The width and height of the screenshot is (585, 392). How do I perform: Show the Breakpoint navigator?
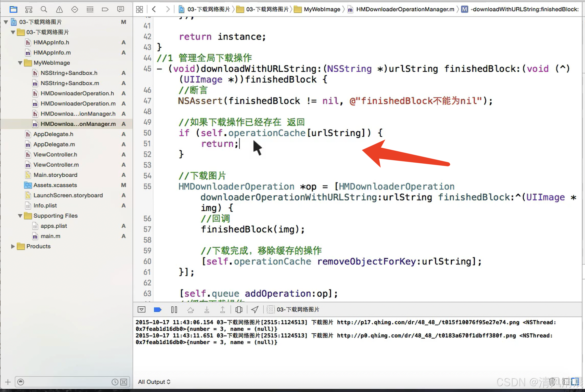coord(105,10)
